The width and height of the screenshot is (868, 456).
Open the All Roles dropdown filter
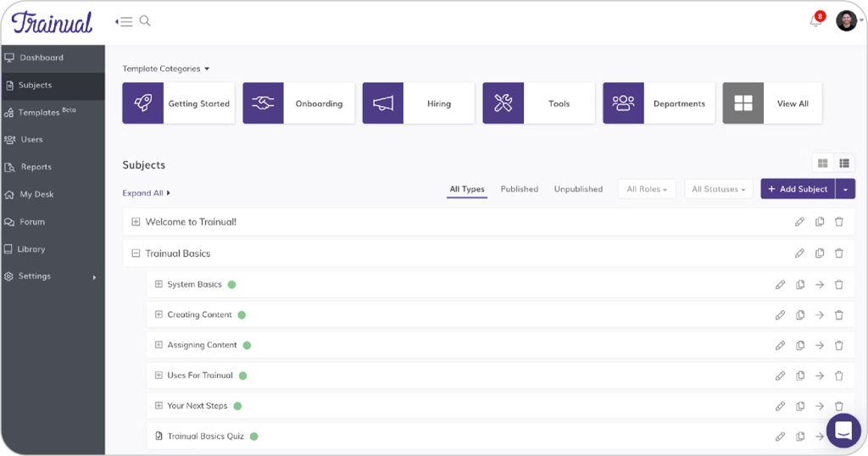click(x=646, y=189)
